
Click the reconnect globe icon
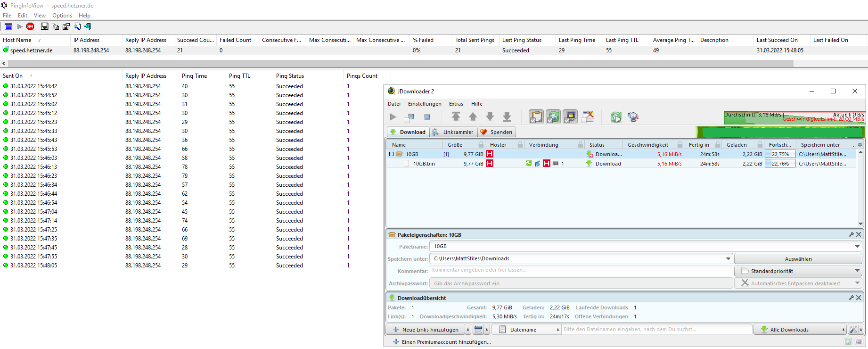[x=633, y=117]
